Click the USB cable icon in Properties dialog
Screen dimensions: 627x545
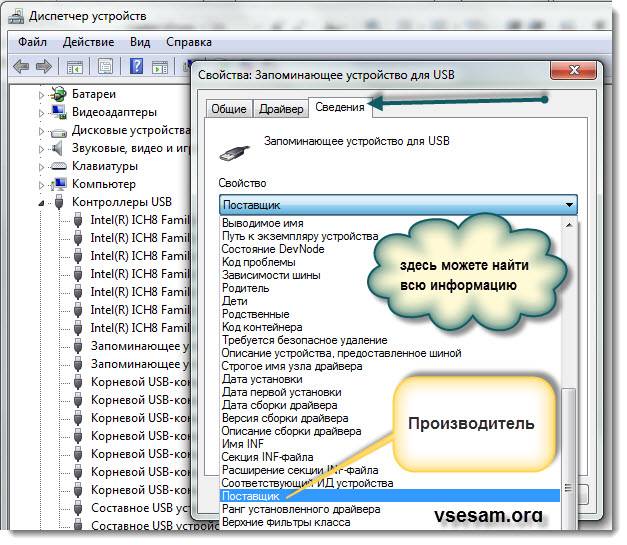pos(235,152)
